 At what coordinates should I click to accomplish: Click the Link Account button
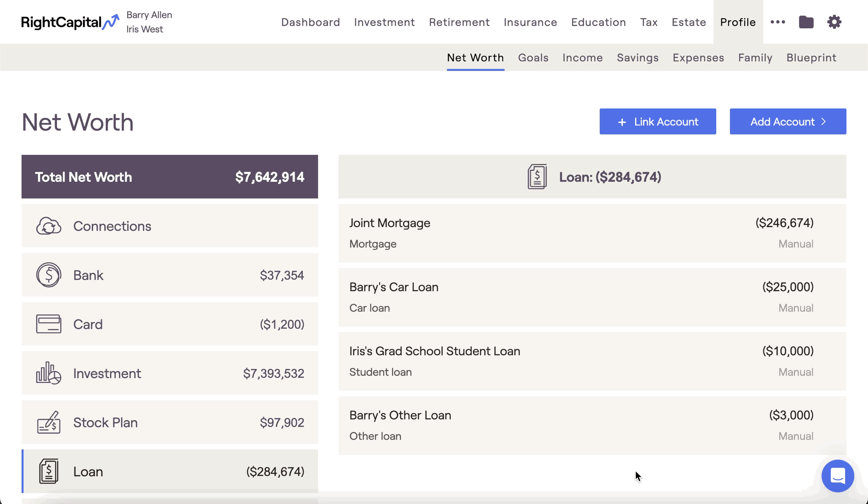(x=658, y=122)
